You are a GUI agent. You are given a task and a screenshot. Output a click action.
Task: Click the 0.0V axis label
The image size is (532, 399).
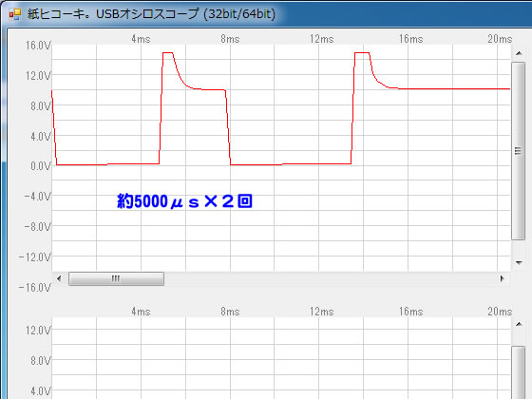point(41,166)
